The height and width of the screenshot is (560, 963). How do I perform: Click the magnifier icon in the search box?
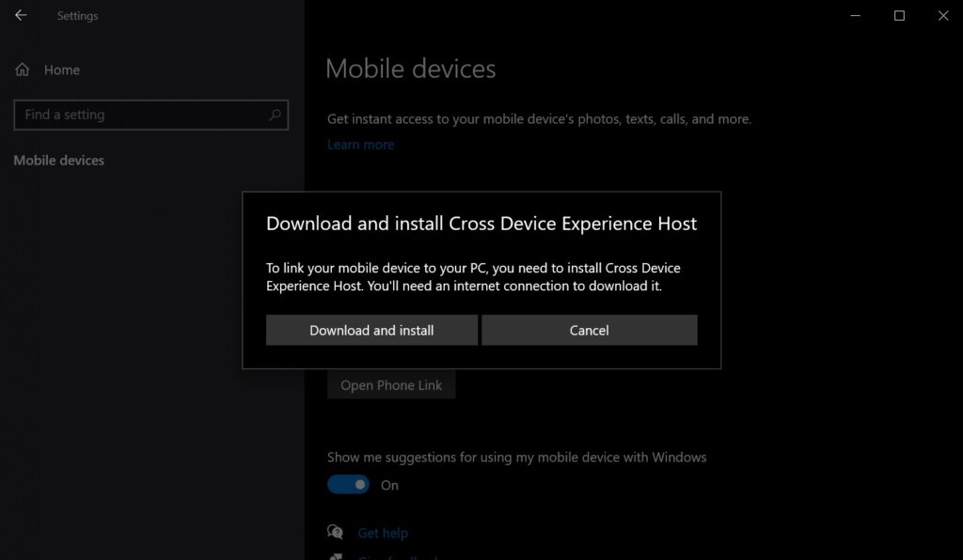274,115
